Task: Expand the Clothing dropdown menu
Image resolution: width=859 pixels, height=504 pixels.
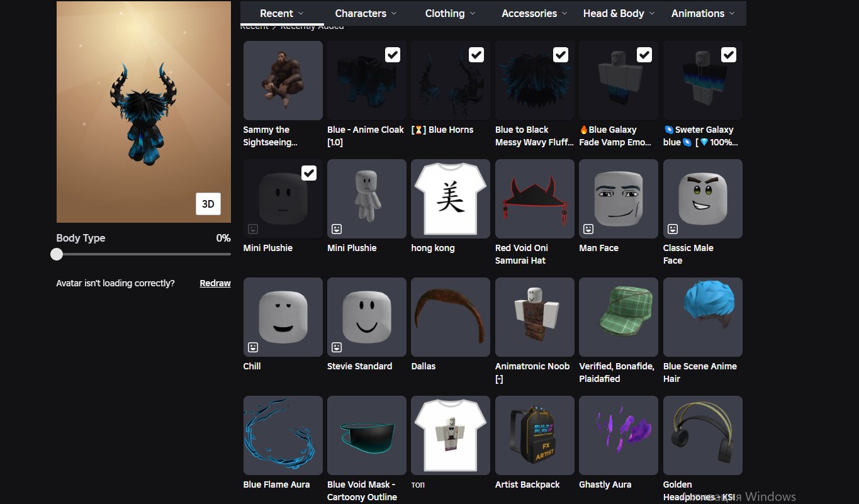Action: [450, 13]
